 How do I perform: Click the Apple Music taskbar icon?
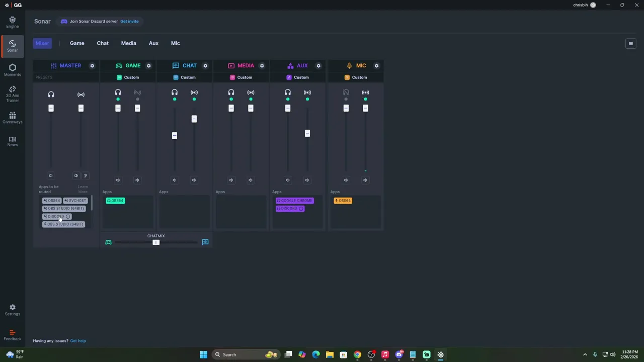(385, 354)
